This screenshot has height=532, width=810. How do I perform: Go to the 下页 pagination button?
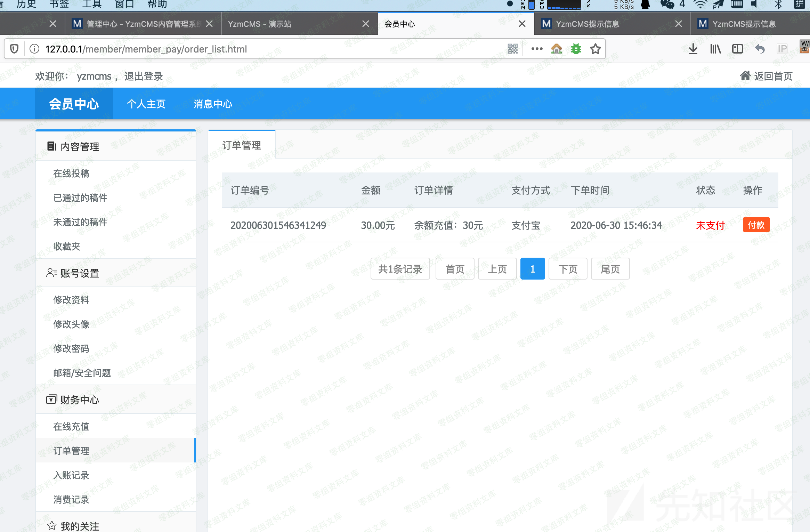568,269
